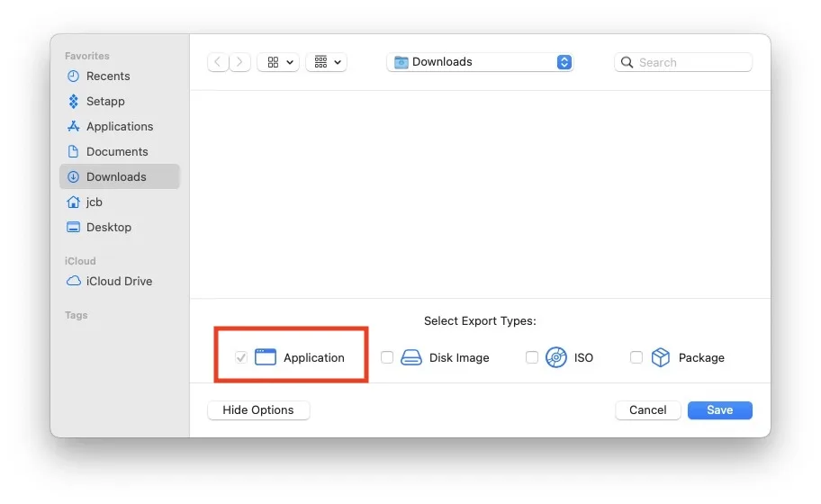Click the iCloud Drive cloud icon
Image resolution: width=821 pixels, height=504 pixels.
pyautogui.click(x=74, y=281)
